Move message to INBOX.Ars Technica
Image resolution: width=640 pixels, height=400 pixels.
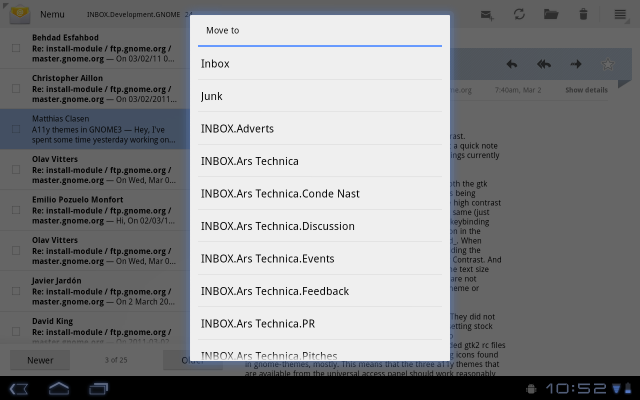click(x=320, y=161)
